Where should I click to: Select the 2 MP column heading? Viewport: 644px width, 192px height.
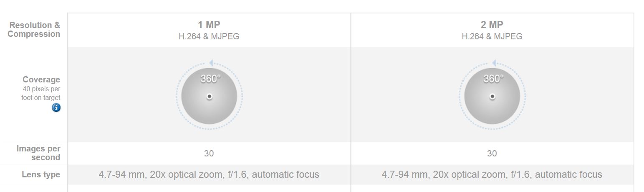(492, 25)
